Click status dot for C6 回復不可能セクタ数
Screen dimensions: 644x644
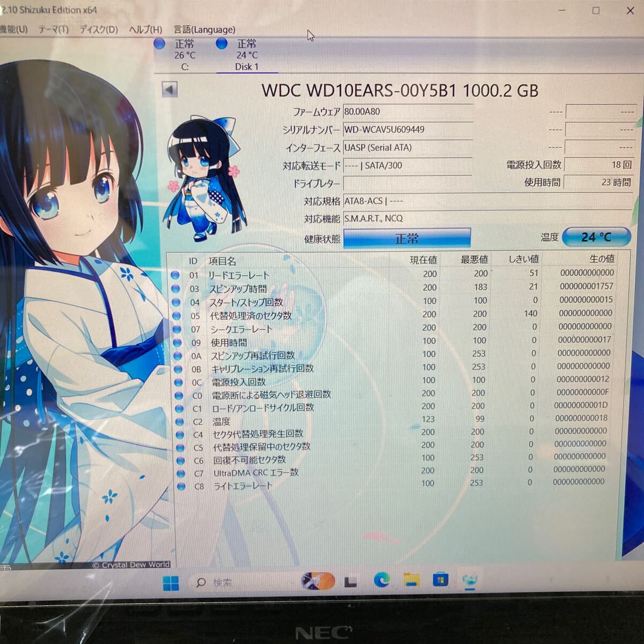(x=180, y=460)
